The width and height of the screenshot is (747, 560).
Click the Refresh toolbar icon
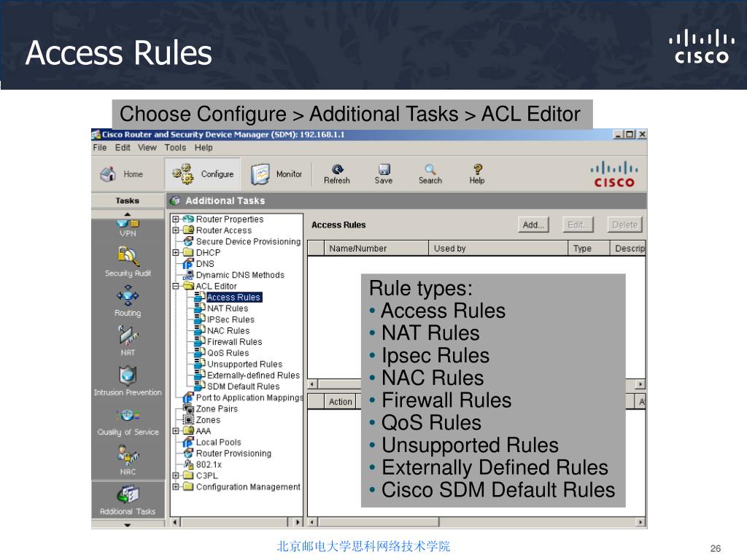(337, 169)
